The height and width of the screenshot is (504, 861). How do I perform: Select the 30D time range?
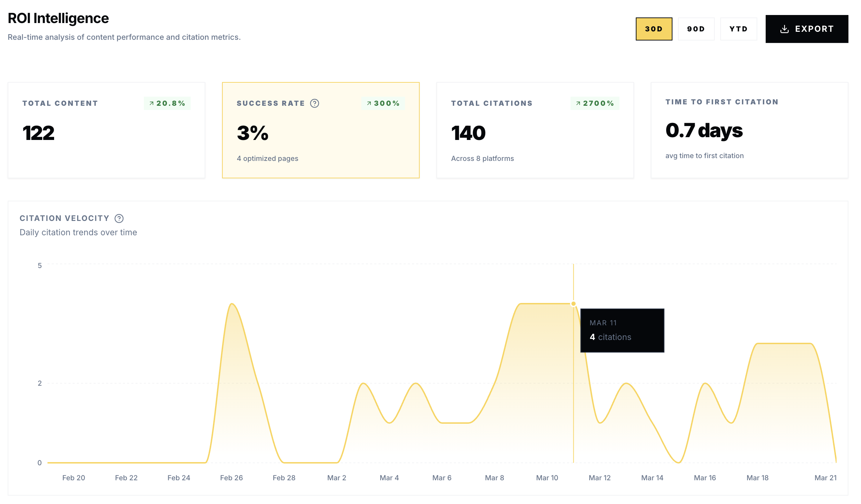point(654,29)
